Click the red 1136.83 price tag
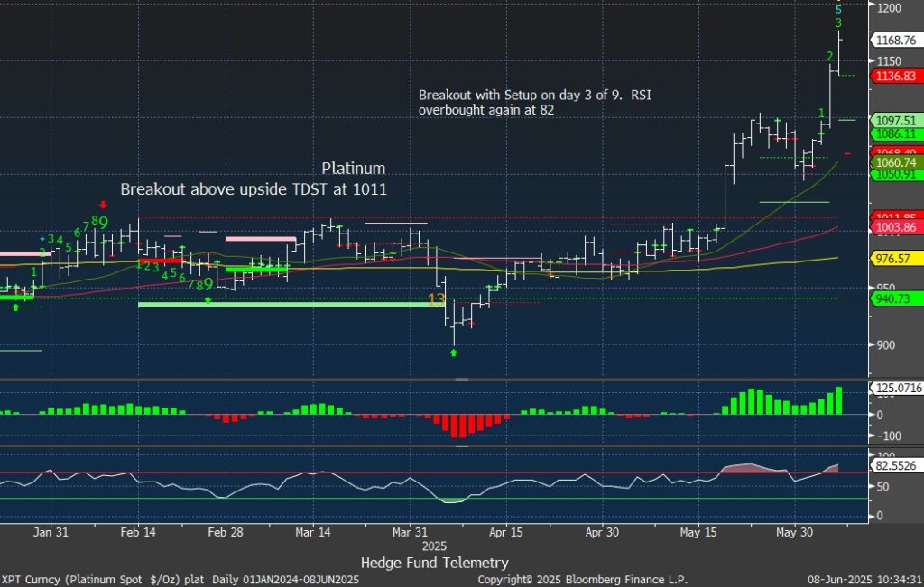924x587 pixels. click(x=895, y=78)
